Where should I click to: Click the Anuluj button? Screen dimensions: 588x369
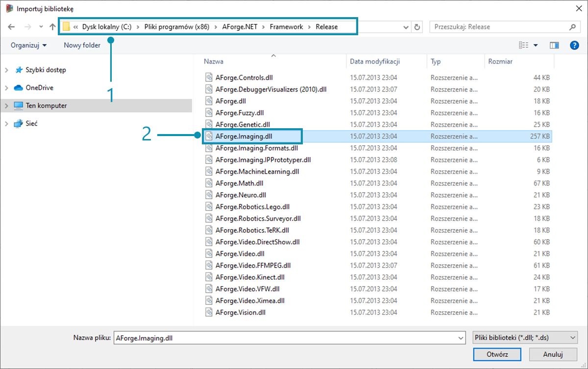click(x=553, y=354)
